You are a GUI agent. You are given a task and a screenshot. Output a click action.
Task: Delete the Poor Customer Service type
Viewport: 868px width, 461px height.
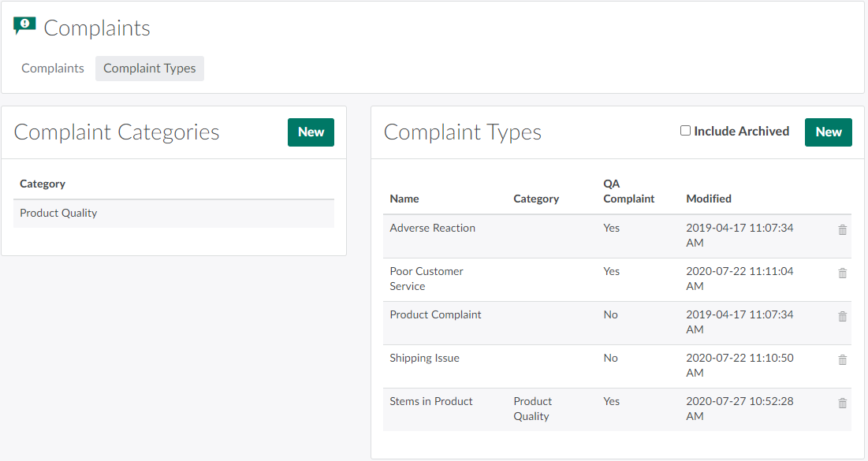(x=842, y=273)
